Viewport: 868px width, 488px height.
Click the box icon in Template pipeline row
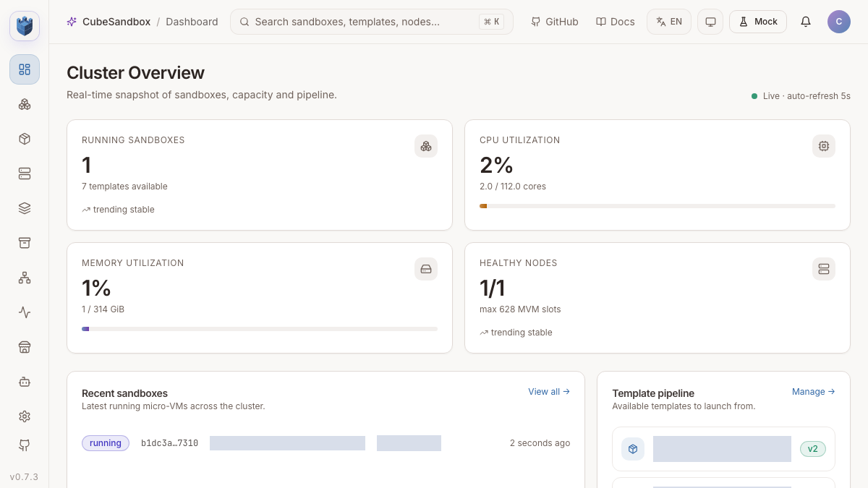click(633, 449)
